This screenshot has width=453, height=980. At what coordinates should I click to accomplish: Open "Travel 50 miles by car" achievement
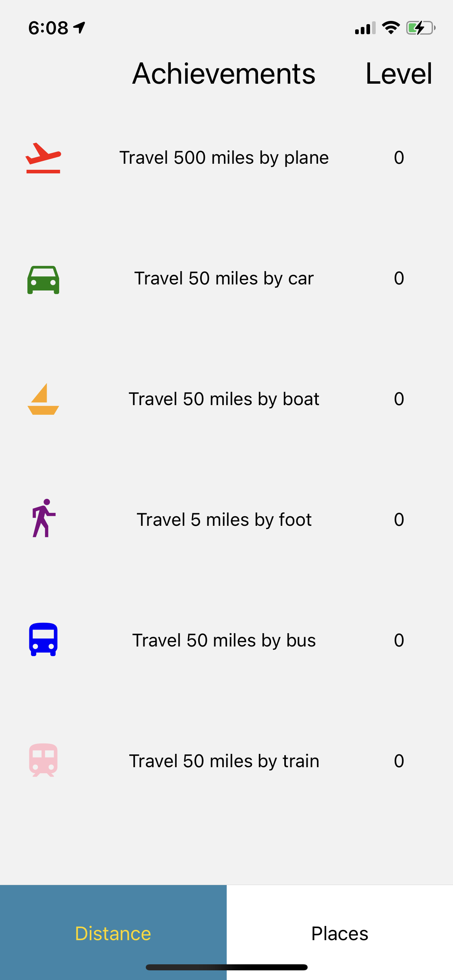coord(224,278)
